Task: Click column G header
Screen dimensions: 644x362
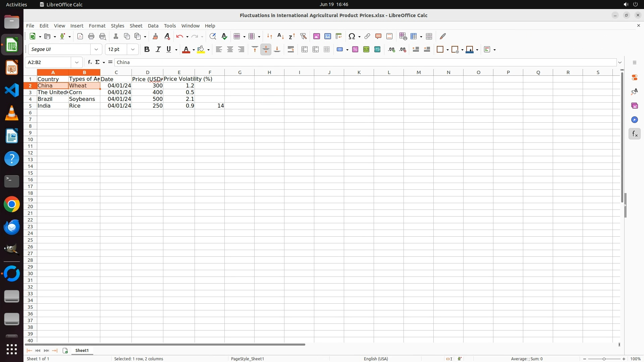Action: (239, 72)
